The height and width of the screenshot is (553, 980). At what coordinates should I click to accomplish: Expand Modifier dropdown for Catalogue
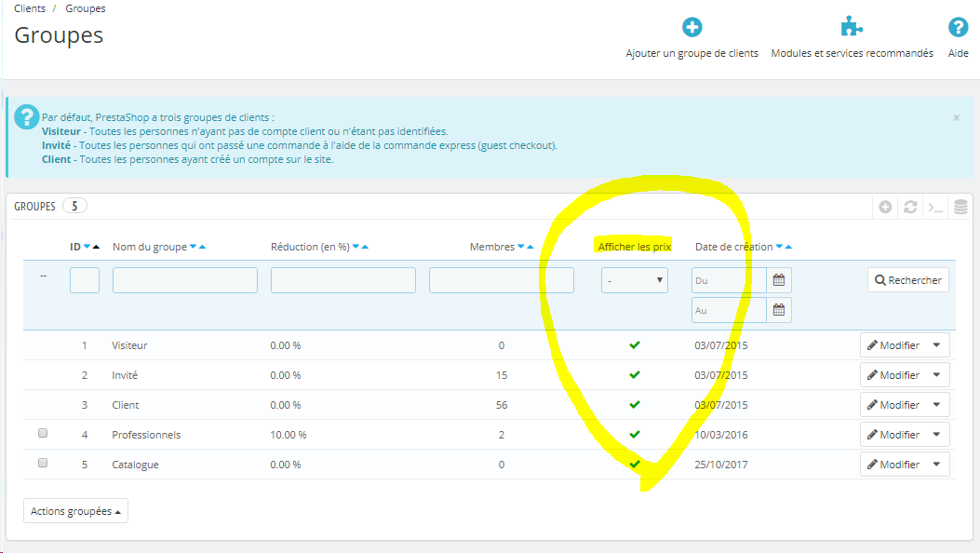click(937, 465)
